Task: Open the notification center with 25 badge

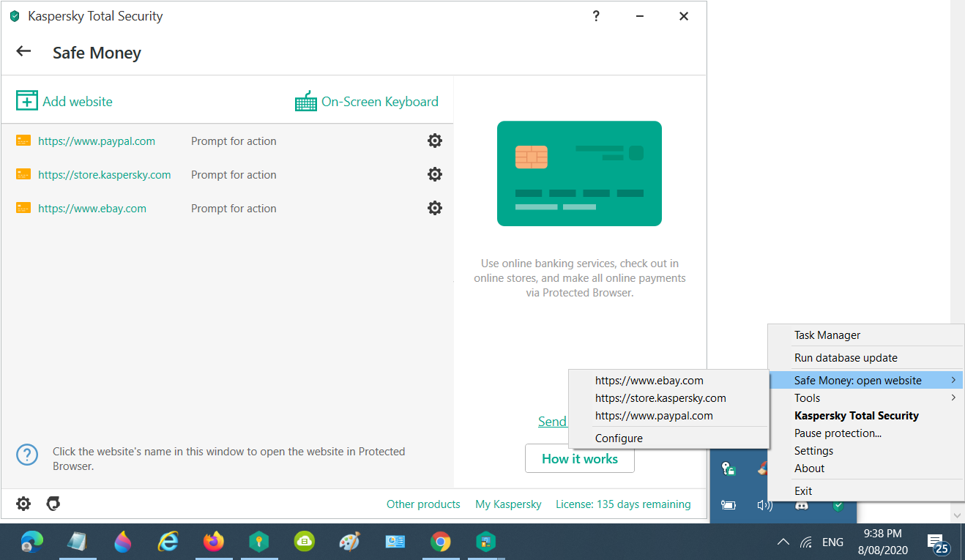Action: [x=938, y=544]
